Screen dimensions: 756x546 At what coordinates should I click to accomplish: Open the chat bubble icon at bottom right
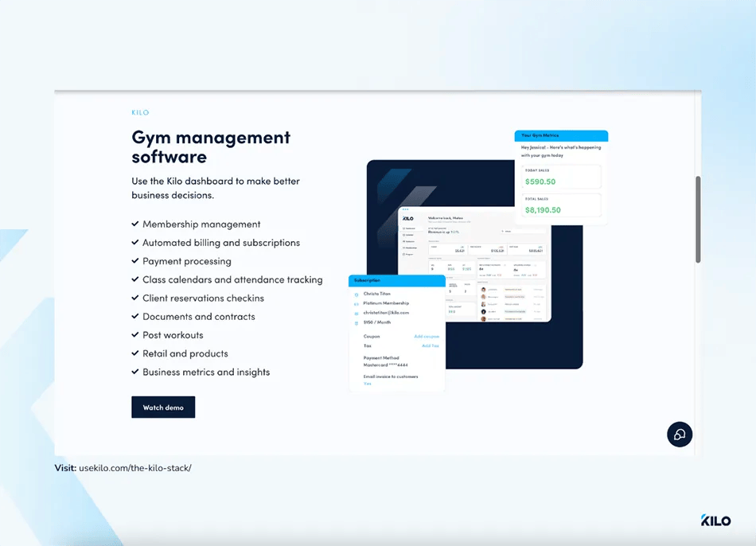coord(680,435)
